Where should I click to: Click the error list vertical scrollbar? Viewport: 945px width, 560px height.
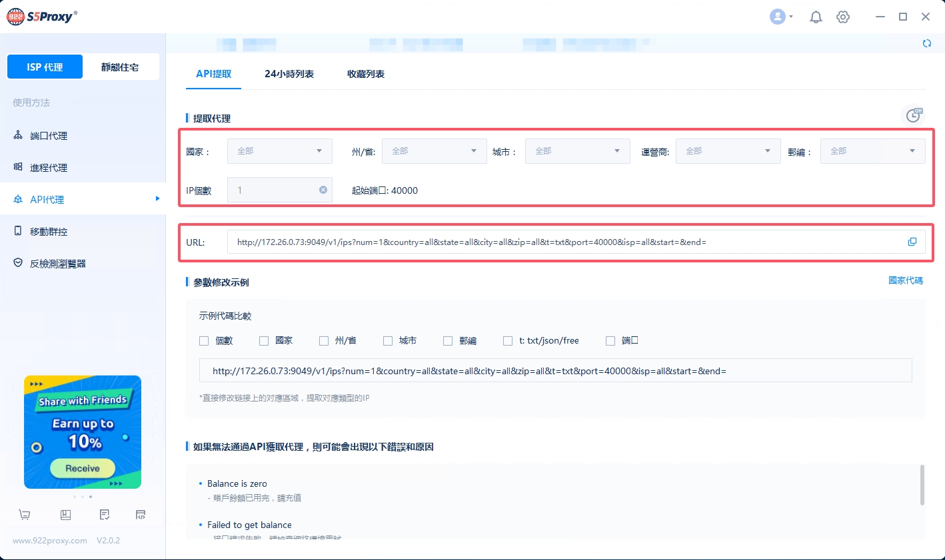pos(922,485)
